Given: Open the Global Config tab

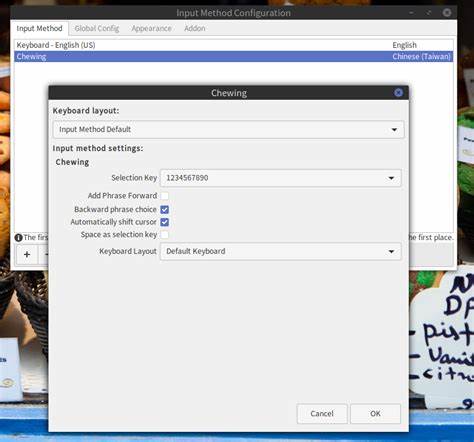Looking at the screenshot, I should pyautogui.click(x=97, y=28).
